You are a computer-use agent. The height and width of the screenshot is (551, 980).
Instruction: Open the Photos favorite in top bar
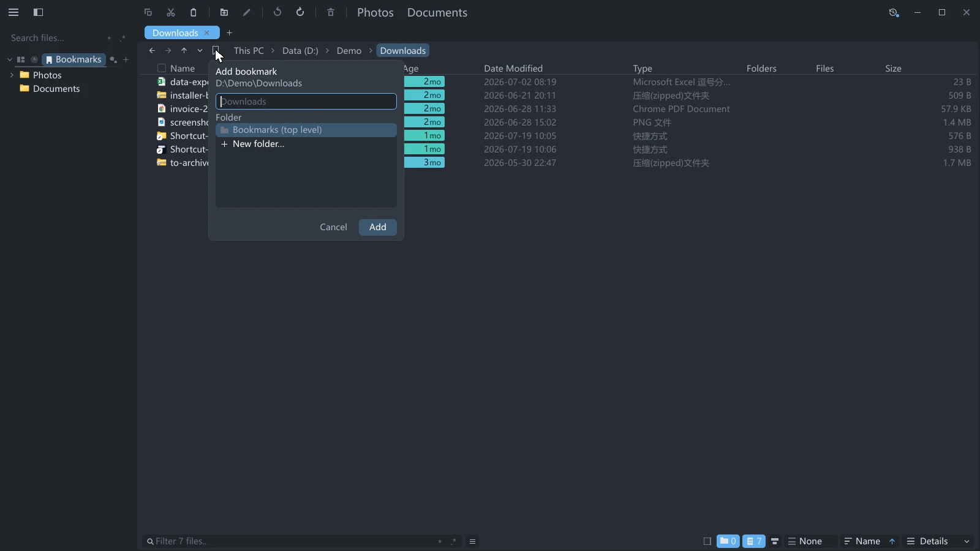click(x=375, y=12)
